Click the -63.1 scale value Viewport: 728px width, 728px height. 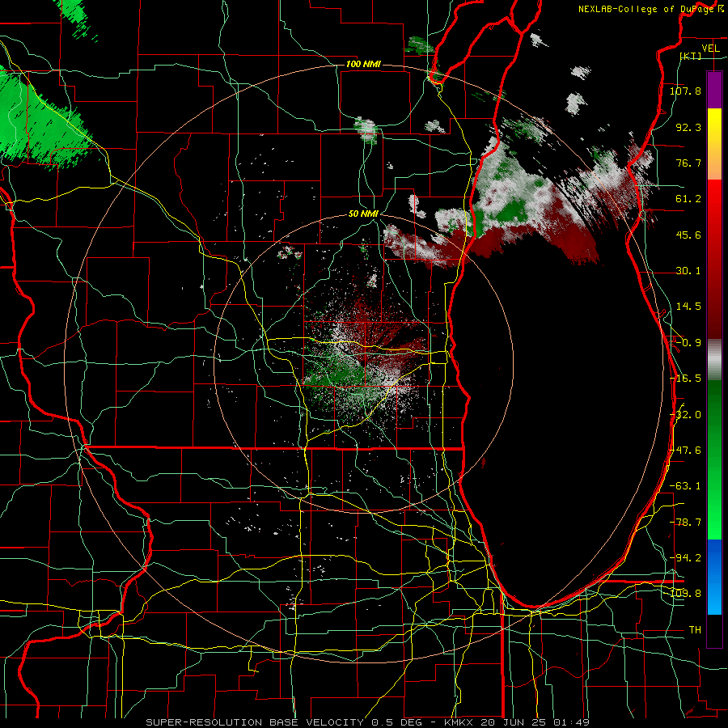point(685,486)
